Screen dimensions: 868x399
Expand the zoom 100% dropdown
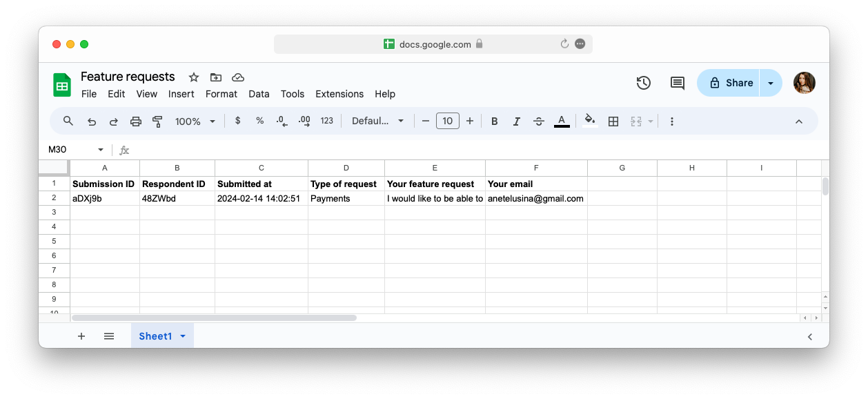(x=195, y=121)
